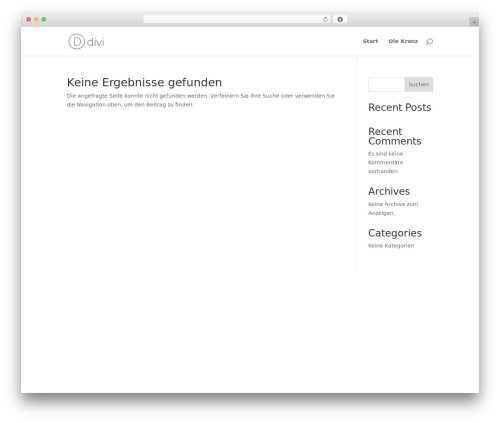Click the 'Die angefragte Seite konnte nicht' paragraph
The height and width of the screenshot is (423, 500).
201,100
